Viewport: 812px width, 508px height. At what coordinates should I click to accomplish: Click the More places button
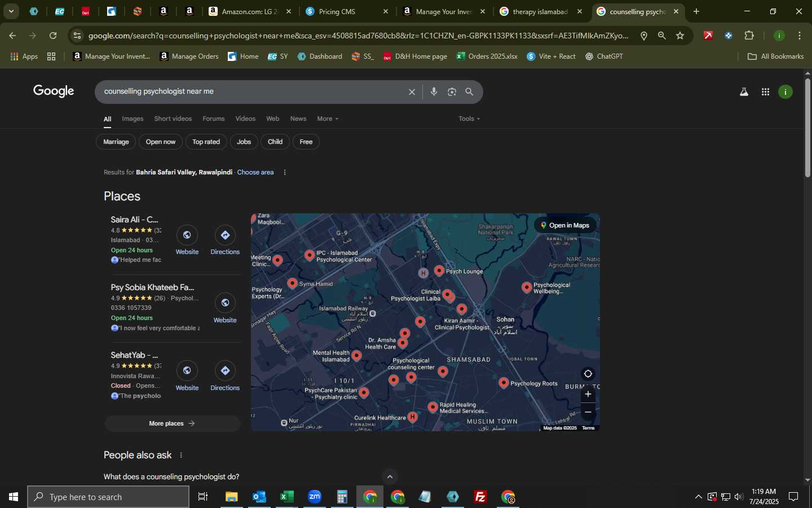pyautogui.click(x=172, y=423)
